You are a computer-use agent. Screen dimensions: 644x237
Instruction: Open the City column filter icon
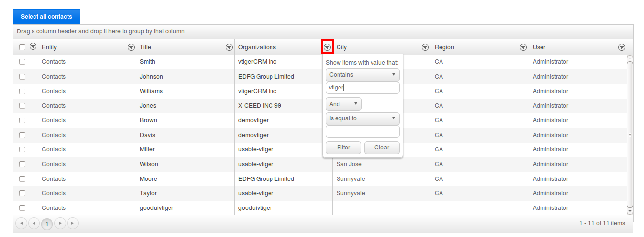425,47
